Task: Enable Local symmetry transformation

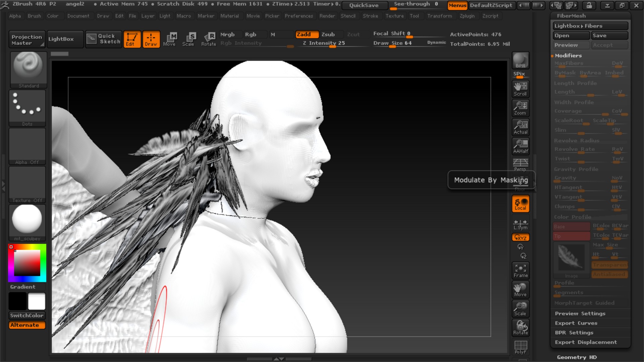Action: 520,203
